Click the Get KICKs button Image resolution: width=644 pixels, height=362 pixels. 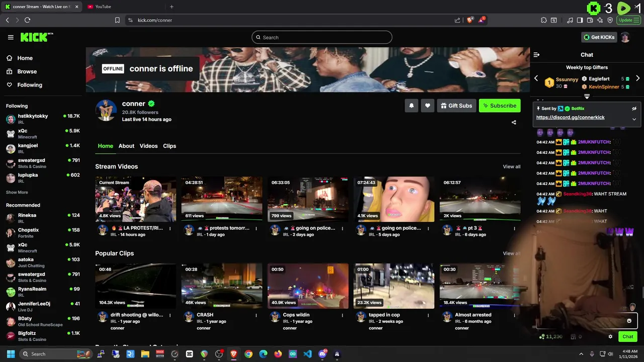[599, 37]
